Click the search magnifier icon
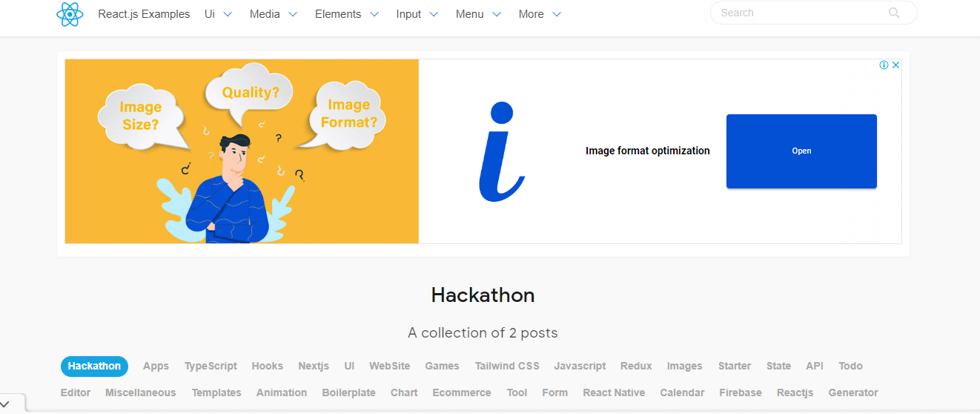Screen dimensions: 980x414 pyautogui.click(x=894, y=13)
